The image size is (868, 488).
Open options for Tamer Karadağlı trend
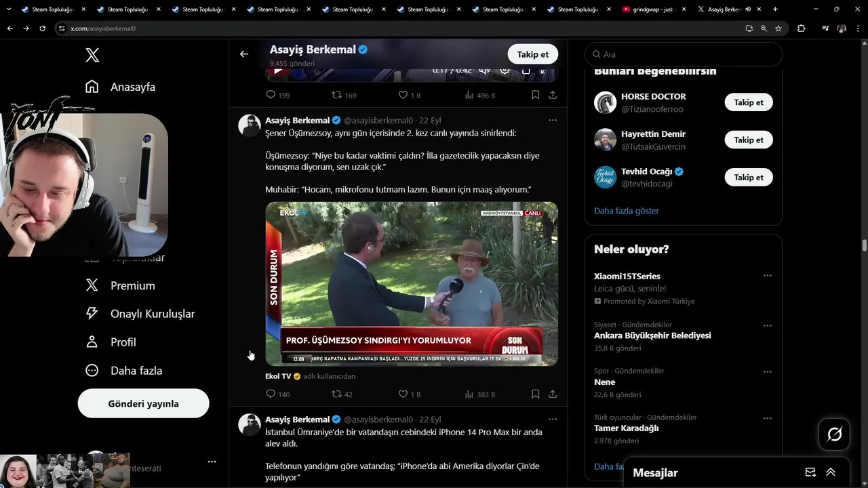[768, 418]
